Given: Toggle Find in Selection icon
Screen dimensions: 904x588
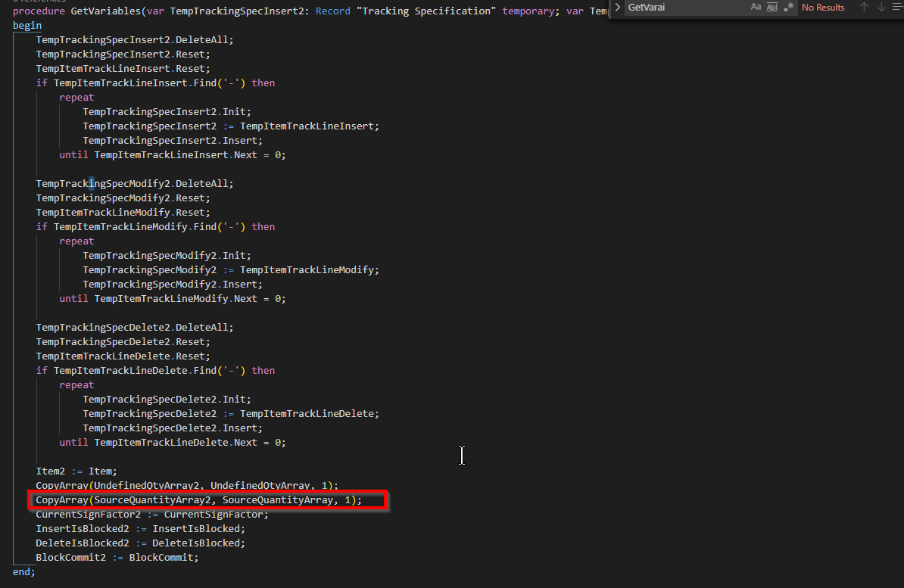Looking at the screenshot, I should (897, 7).
